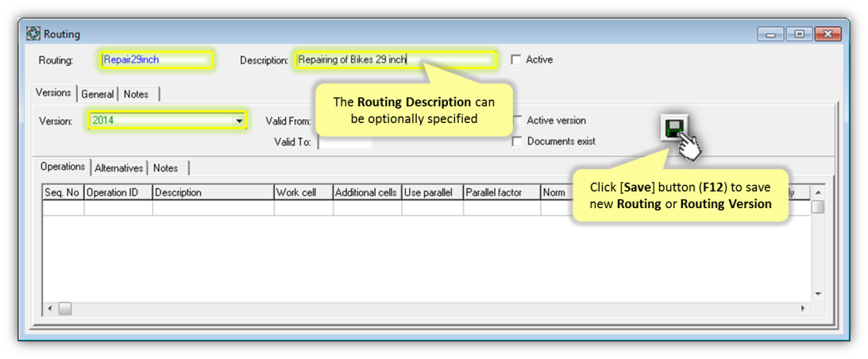Open the top-level Notes tab
The width and height of the screenshot is (868, 359).
coord(136,94)
